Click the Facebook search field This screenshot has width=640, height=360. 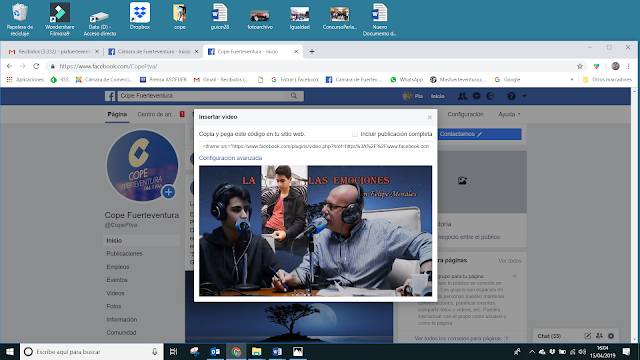202,96
